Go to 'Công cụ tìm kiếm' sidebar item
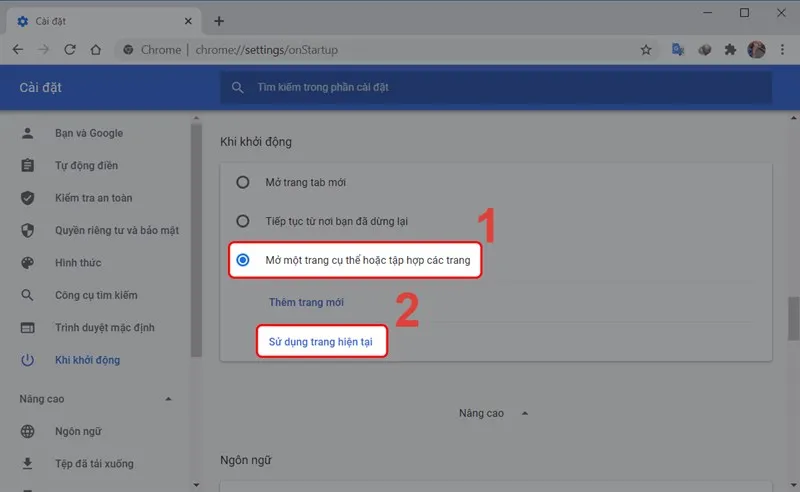 [x=96, y=295]
